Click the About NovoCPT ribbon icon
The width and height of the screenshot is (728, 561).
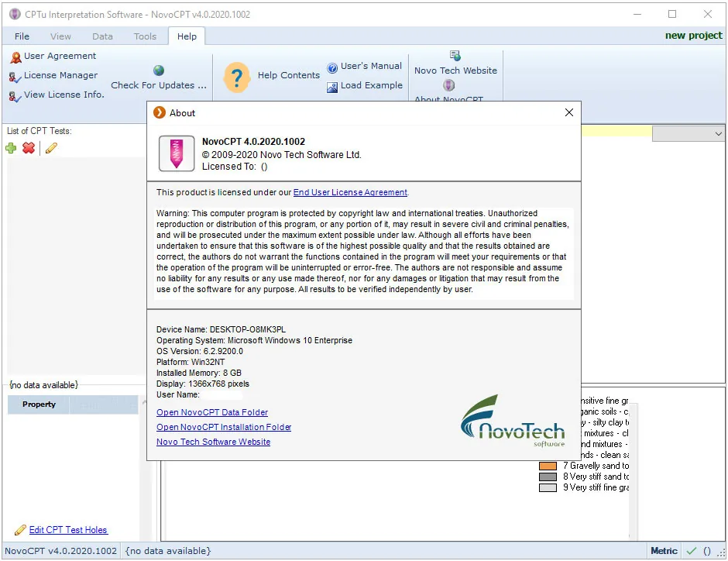pyautogui.click(x=448, y=85)
